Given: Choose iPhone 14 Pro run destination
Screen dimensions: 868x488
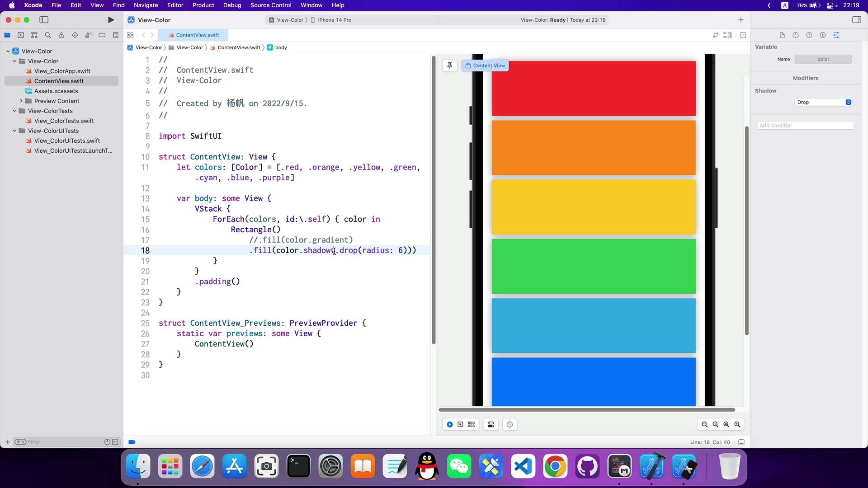Looking at the screenshot, I should 335,20.
